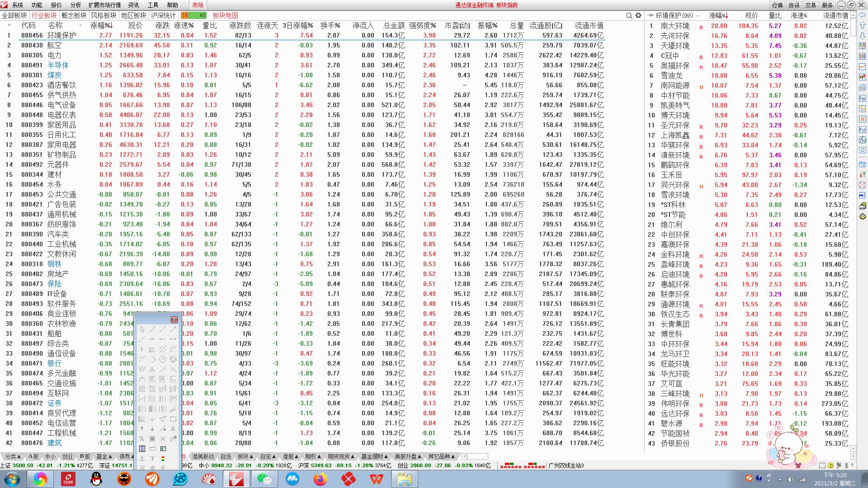Select the rectangle drawing tool
Image resolution: width=868 pixels, height=488 pixels.
173,419
